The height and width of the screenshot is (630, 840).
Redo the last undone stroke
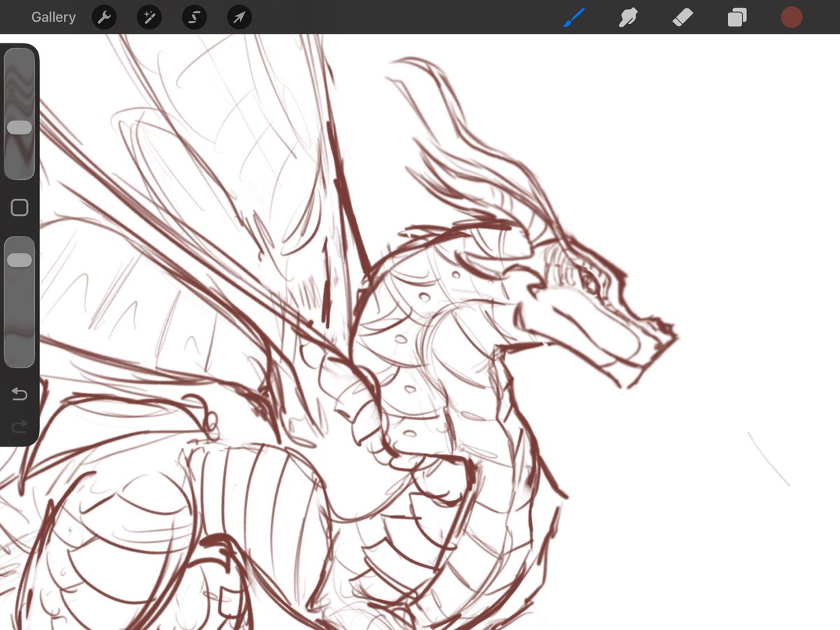(20, 426)
